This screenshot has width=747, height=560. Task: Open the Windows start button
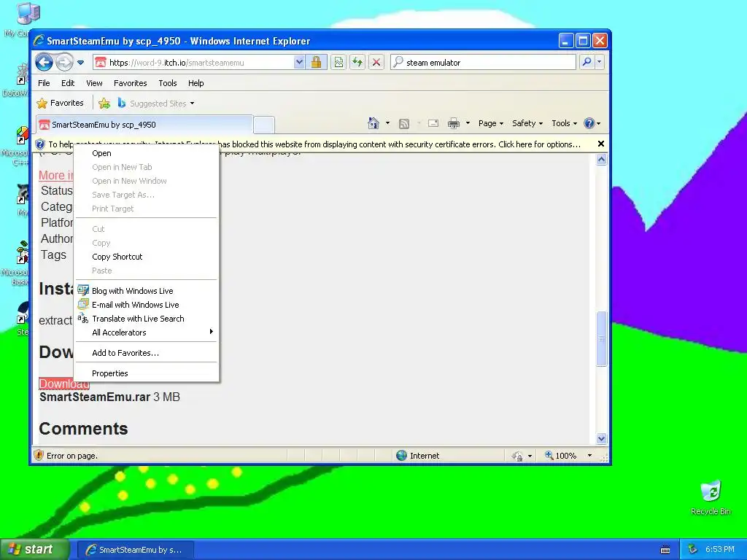click(35, 549)
